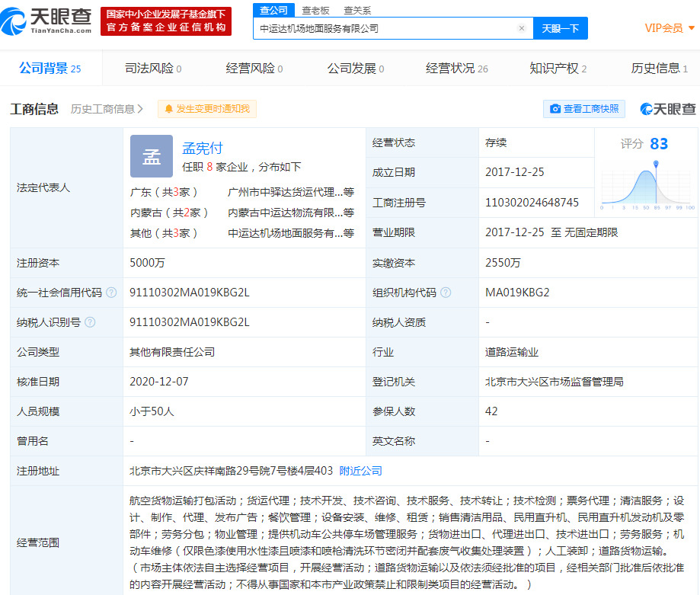Switch to the 查公司 search tab
Image resolution: width=700 pixels, height=595 pixels.
pos(273,10)
